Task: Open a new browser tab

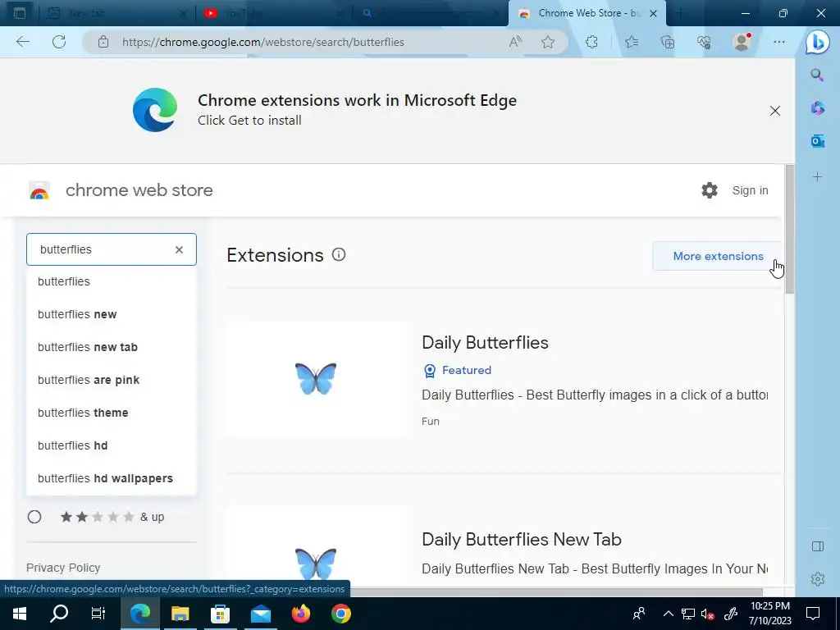Action: pos(680,13)
